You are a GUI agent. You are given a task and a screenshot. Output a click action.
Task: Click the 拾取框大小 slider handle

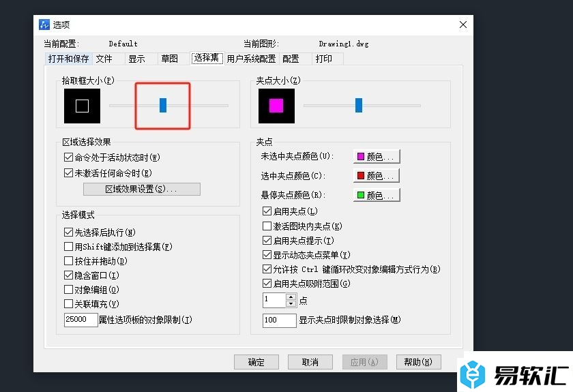coord(163,106)
